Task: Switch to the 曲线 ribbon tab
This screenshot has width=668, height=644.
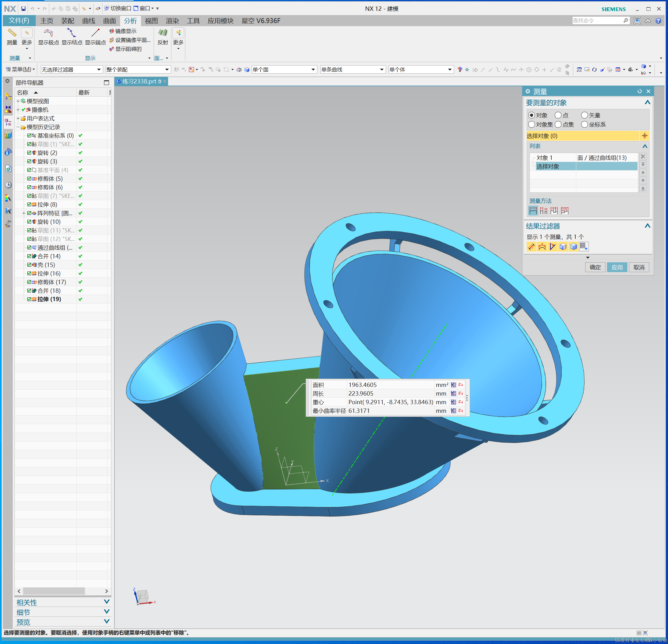Action: pos(89,21)
